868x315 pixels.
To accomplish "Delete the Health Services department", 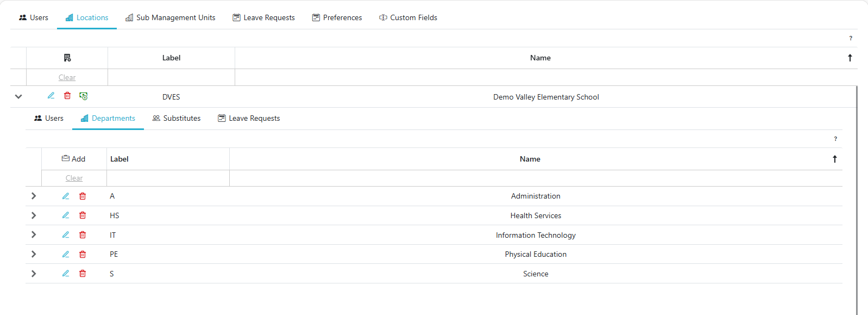I will tap(83, 215).
